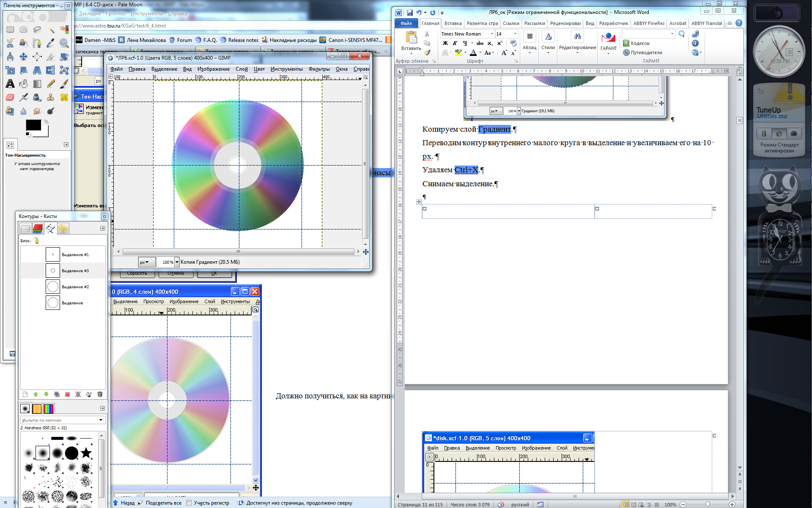The image size is (812, 508).
Task: Pick the Crop knife tool
Action: pyautogui.click(x=51, y=57)
